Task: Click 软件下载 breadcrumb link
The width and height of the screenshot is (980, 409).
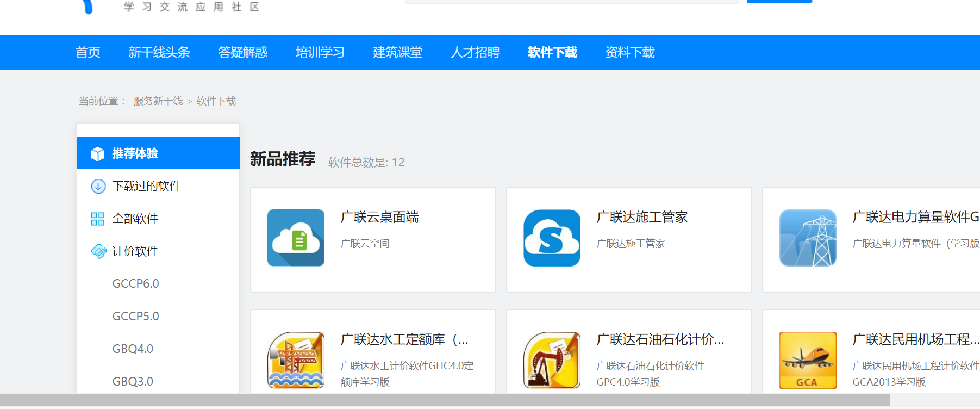Action: click(x=216, y=101)
